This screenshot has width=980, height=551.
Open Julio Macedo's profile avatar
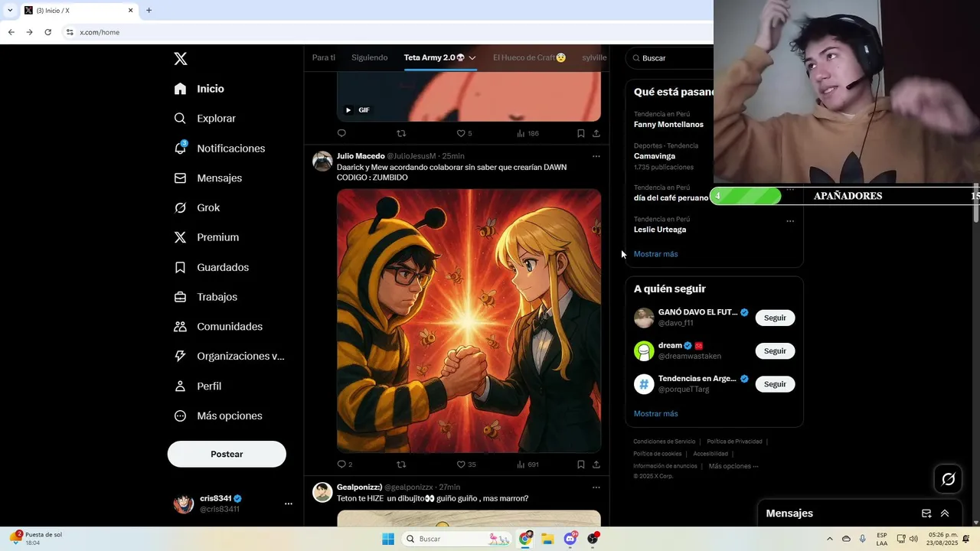click(x=322, y=161)
